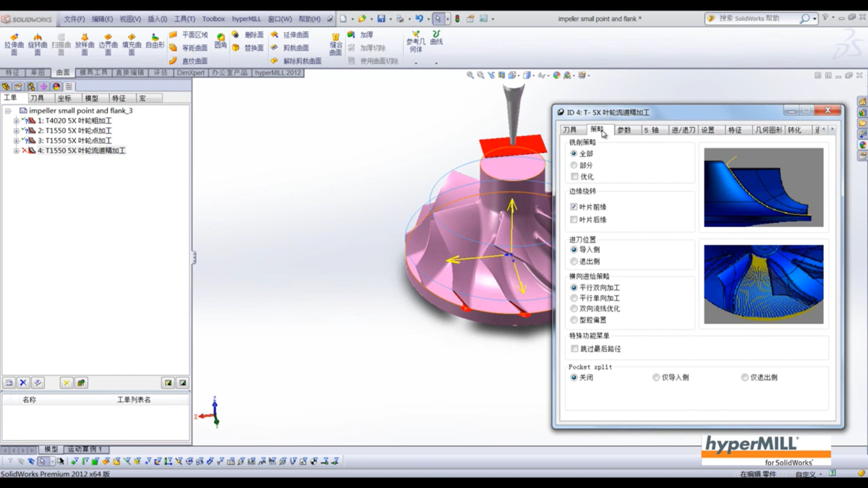Click the 删除面 delete face tool

coord(247,35)
